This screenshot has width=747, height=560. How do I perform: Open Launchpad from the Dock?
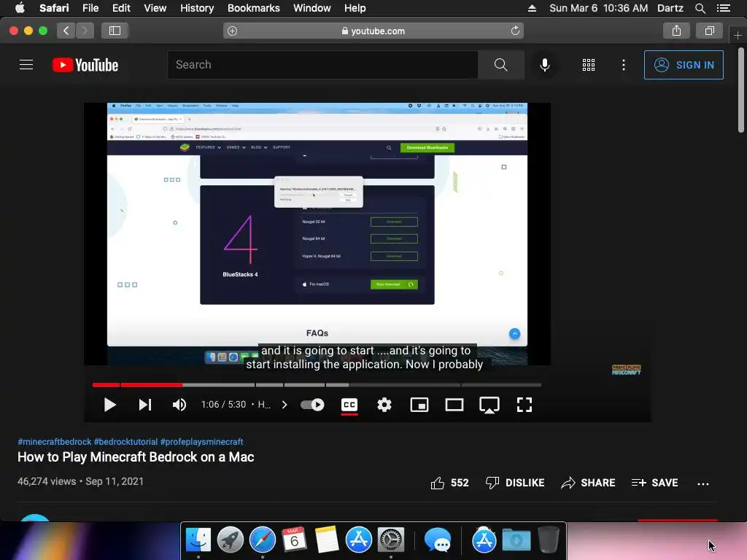pyautogui.click(x=230, y=540)
